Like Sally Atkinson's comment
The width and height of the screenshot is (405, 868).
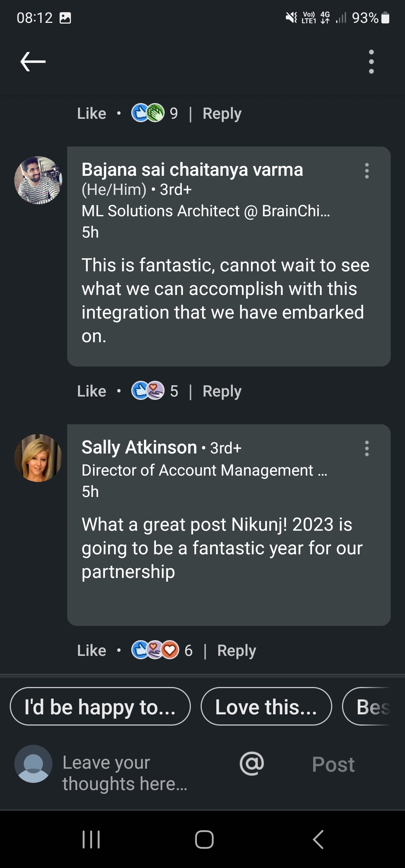pyautogui.click(x=91, y=650)
